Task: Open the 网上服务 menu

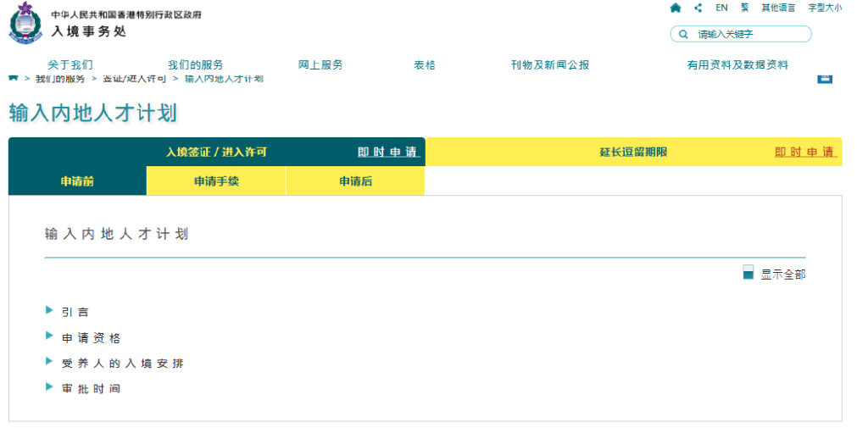Action: [x=320, y=65]
